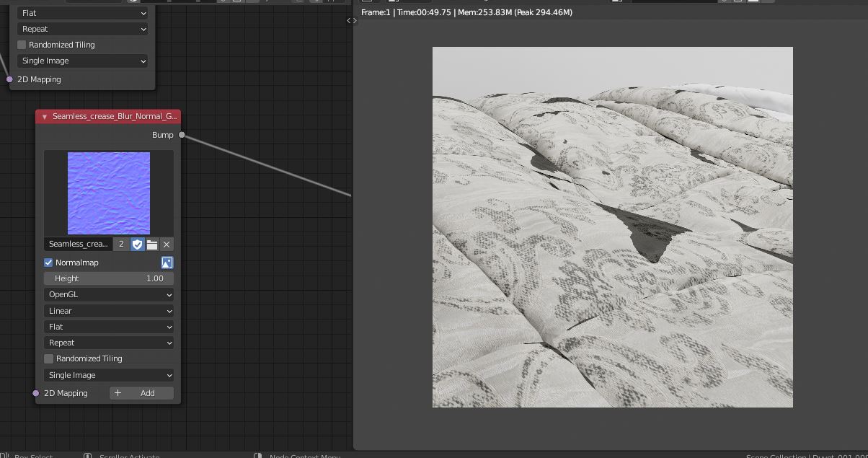
Task: Click upper node's 2D Mapping input socket
Action: (9, 79)
